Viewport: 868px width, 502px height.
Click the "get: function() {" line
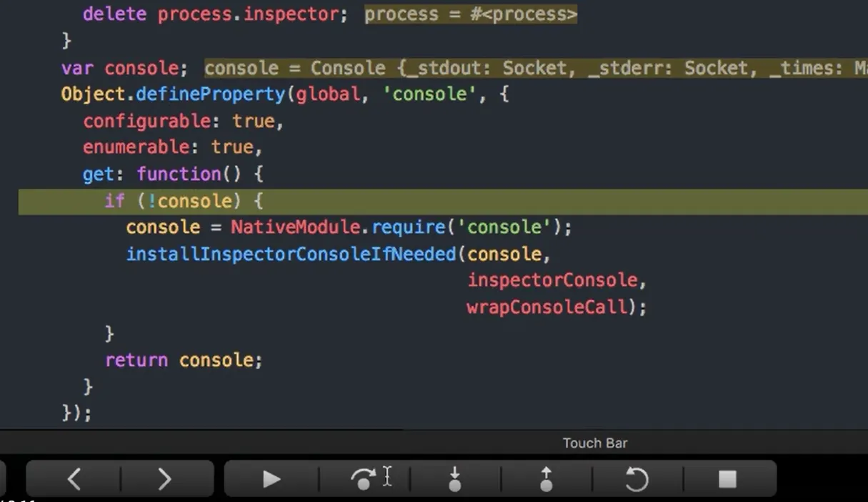point(174,174)
